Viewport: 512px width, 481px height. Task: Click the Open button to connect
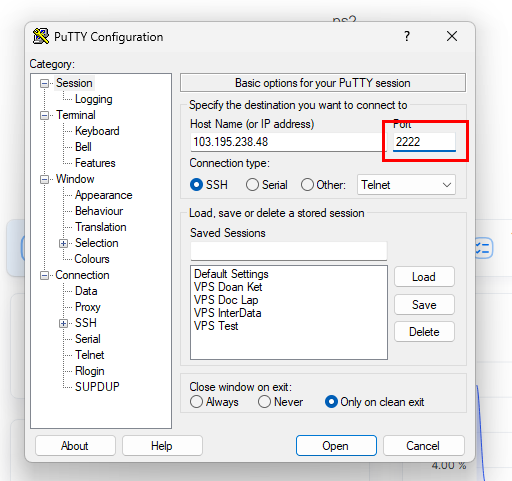[336, 446]
